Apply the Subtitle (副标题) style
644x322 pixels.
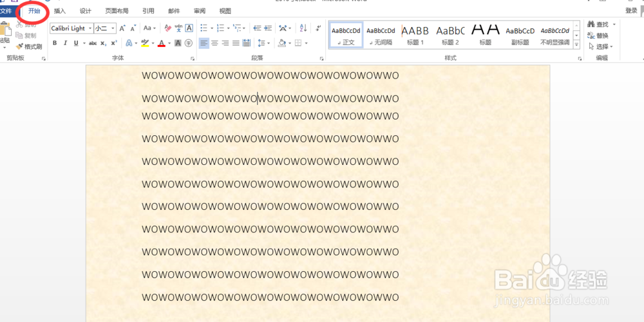[520, 35]
